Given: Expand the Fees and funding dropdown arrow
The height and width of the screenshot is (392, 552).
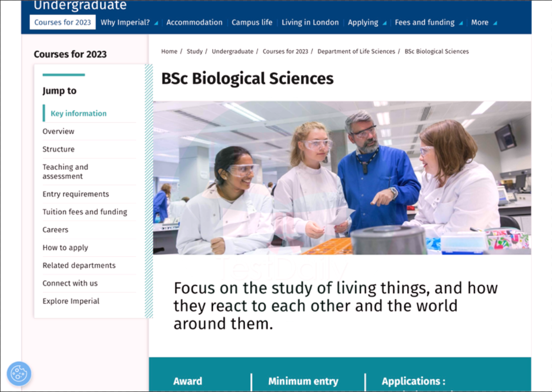Looking at the screenshot, I should coord(461,23).
